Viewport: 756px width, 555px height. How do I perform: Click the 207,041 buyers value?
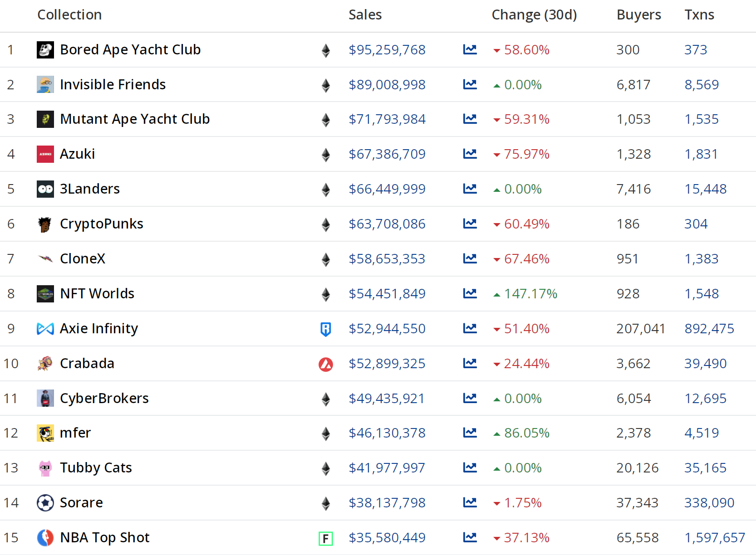tap(641, 328)
